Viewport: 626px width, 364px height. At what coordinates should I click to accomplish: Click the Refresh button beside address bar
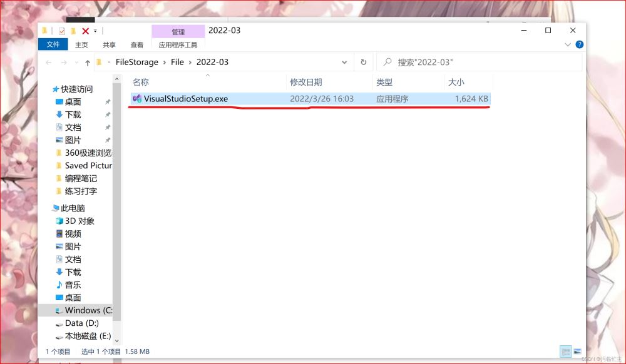pos(363,63)
